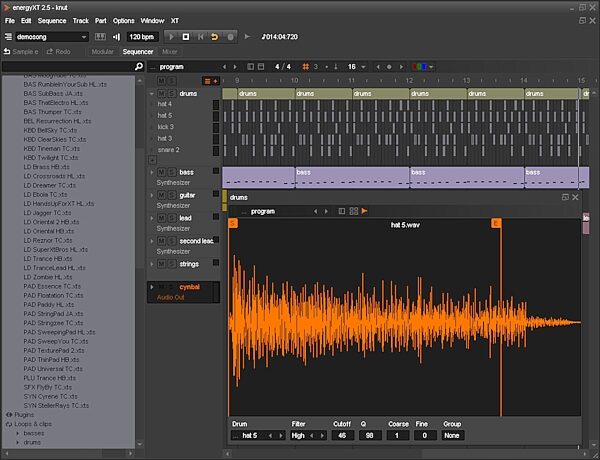
Task: Click the center dot between the navigation arrows
Action: tap(389, 67)
